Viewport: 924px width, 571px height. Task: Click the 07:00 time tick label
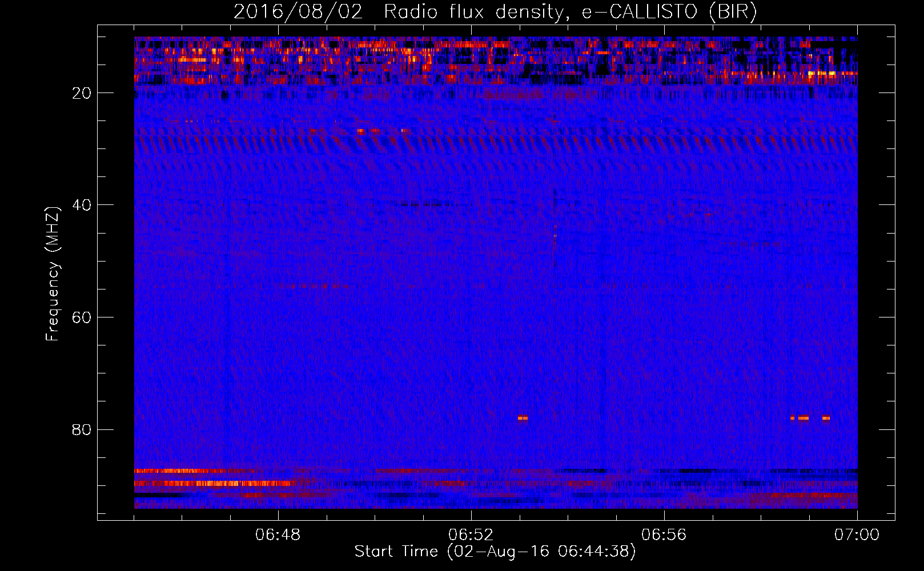(857, 535)
